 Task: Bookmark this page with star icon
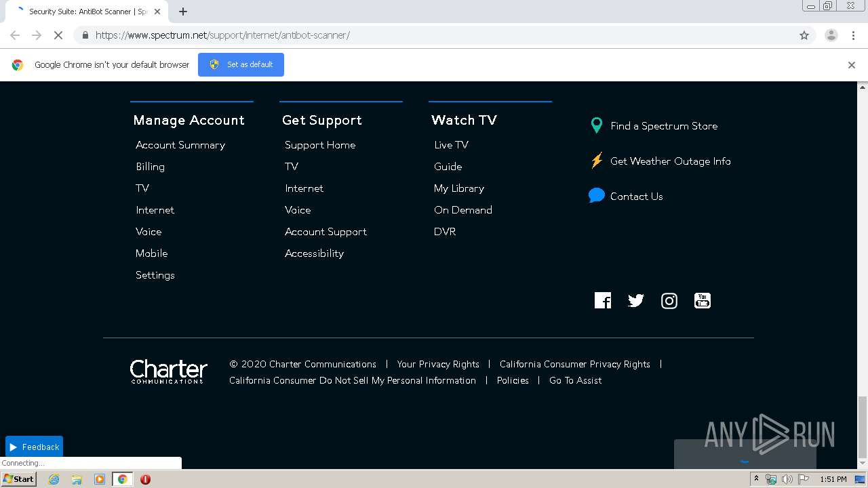804,35
